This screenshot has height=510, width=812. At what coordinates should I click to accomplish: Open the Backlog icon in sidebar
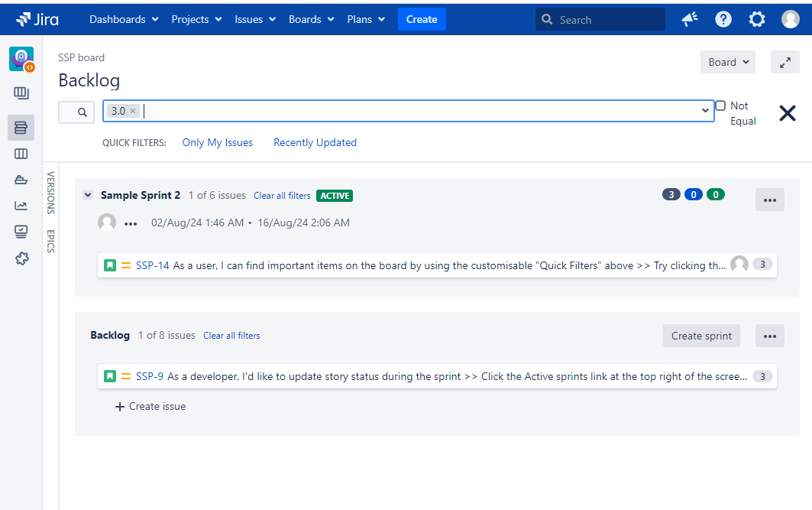[21, 128]
